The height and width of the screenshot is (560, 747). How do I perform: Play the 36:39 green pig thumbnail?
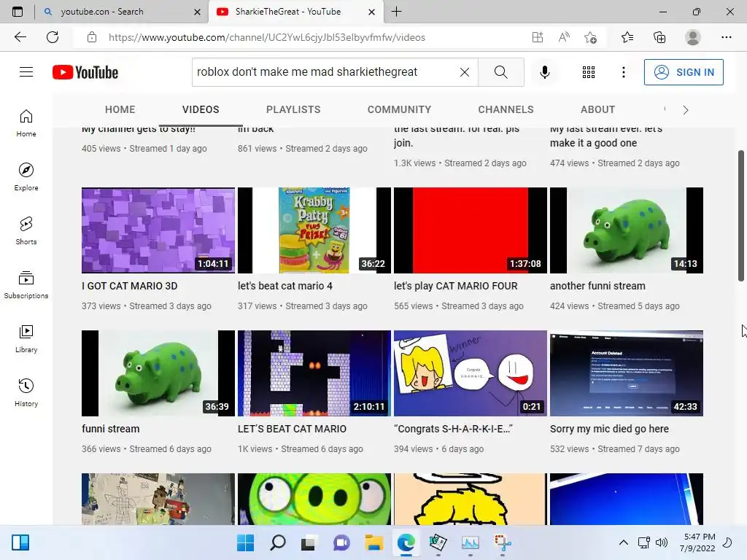pos(158,373)
